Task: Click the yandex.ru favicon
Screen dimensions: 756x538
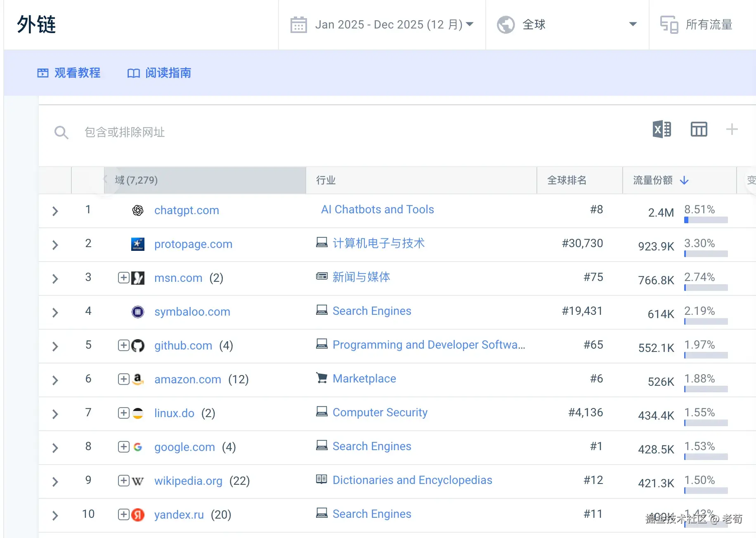Action: (138, 515)
